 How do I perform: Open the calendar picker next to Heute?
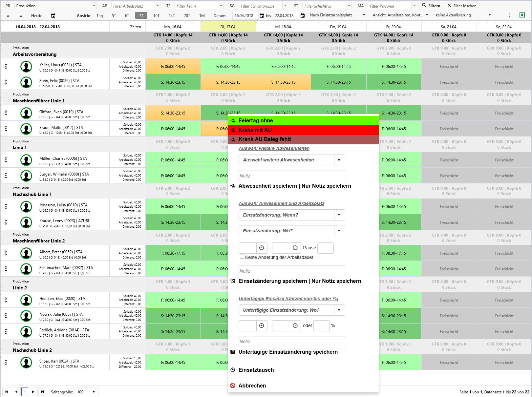pyautogui.click(x=53, y=15)
